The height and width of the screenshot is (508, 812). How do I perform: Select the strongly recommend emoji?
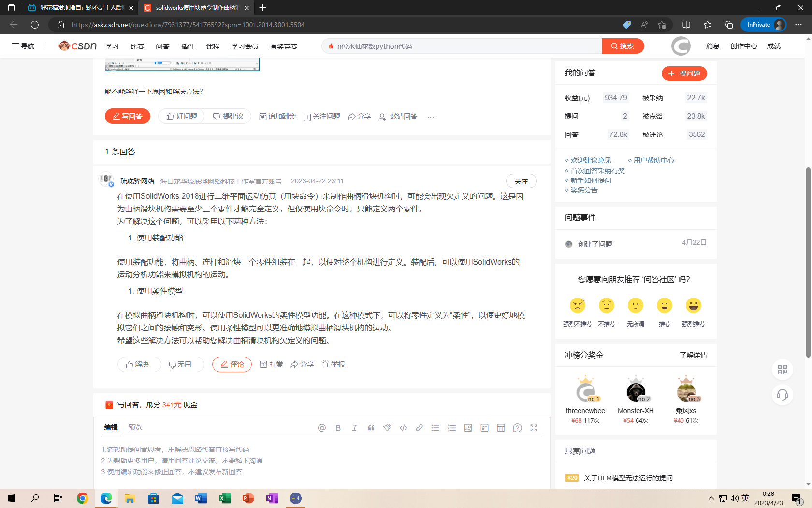pos(694,305)
